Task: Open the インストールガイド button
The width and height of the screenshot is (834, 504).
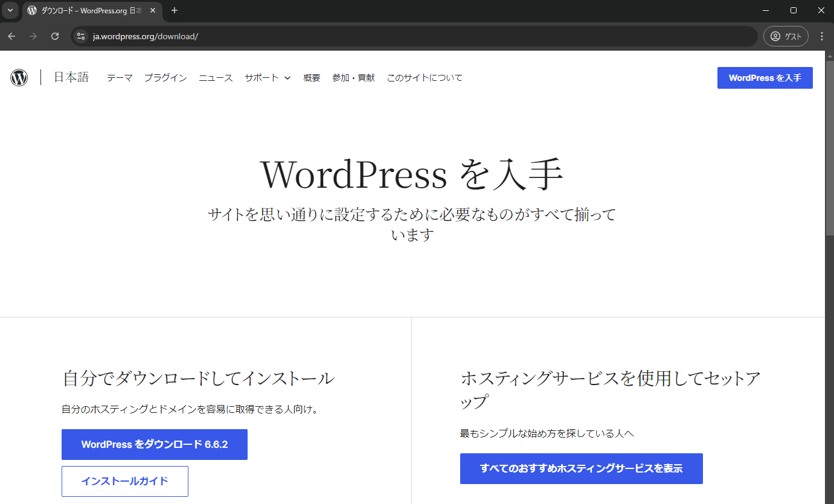Action: point(125,481)
